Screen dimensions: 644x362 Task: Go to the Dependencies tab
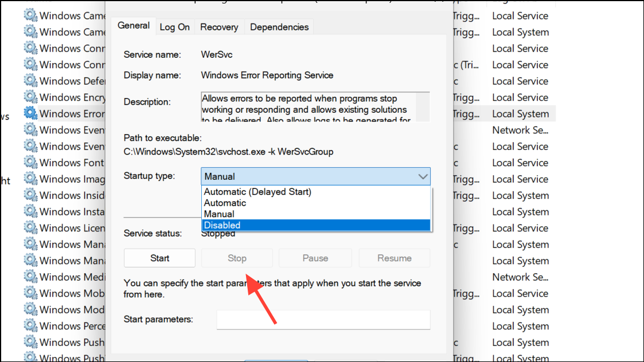[279, 27]
